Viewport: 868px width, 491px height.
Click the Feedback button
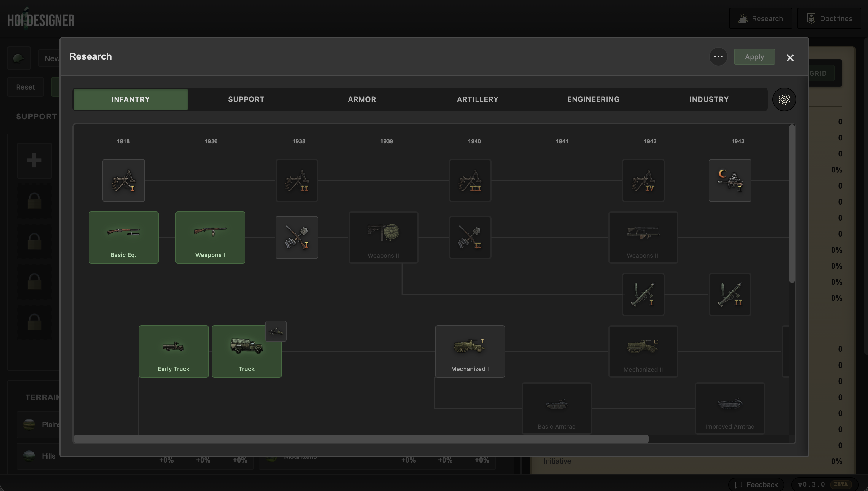[x=757, y=484]
